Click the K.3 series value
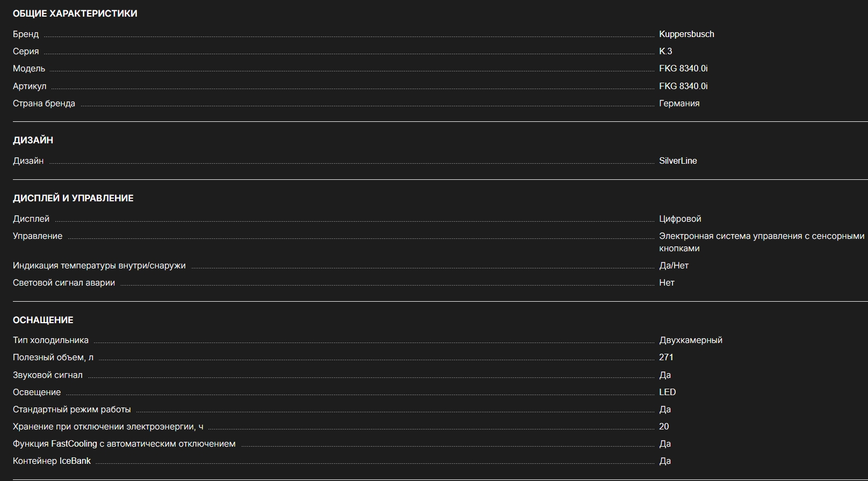868x481 pixels. tap(666, 51)
